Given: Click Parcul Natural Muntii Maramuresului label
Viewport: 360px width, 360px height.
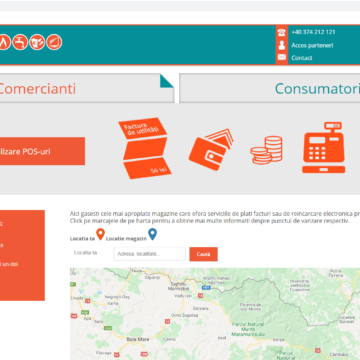Looking at the screenshot, I should (x=248, y=329).
